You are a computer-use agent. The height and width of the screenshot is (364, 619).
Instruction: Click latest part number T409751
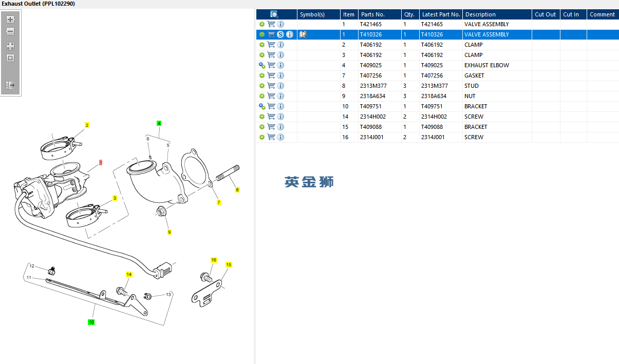(x=432, y=106)
